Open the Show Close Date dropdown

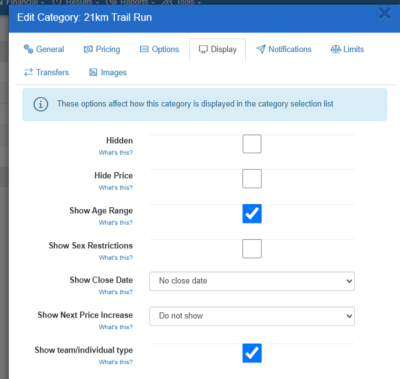click(252, 281)
